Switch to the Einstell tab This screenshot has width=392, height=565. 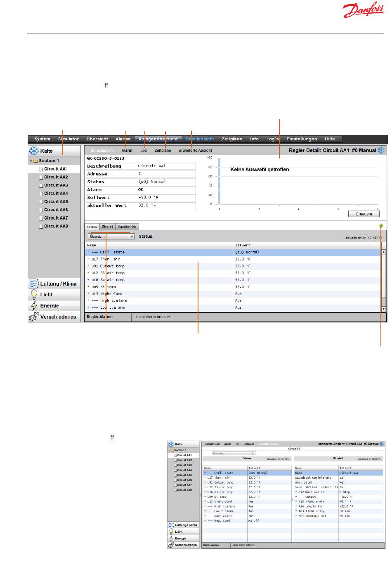[x=108, y=227]
